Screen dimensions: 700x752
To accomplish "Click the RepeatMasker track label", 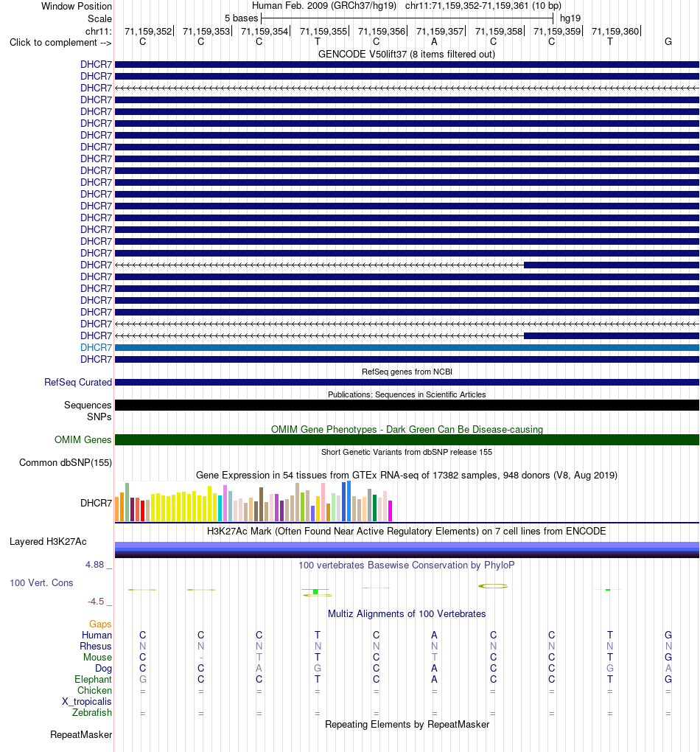I will [81, 735].
